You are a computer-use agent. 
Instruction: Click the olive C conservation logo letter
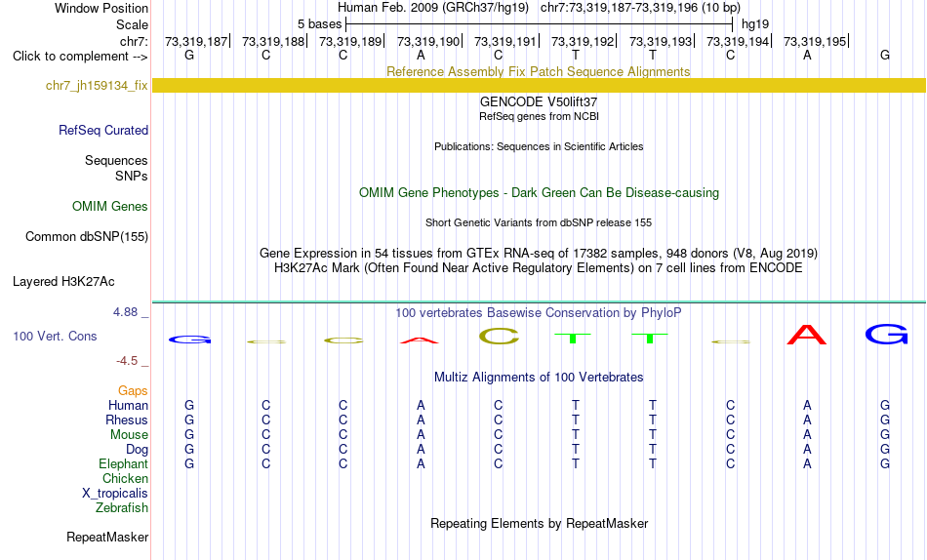(x=499, y=337)
